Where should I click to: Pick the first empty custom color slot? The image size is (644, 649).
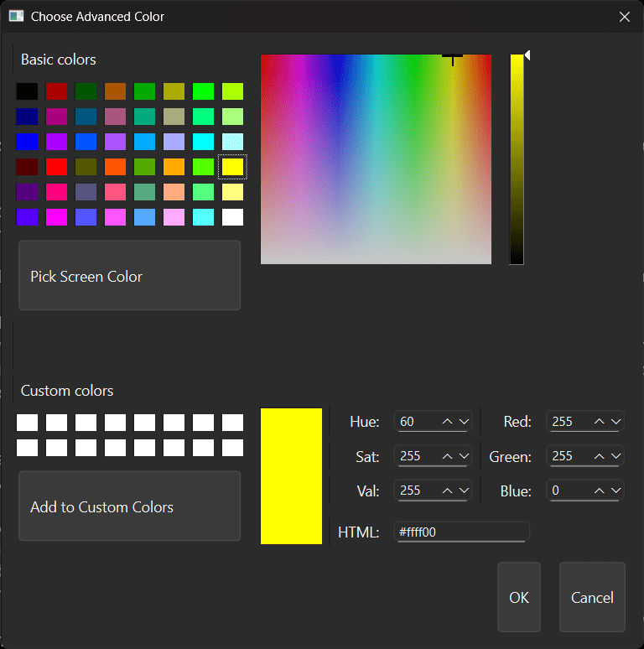27,423
